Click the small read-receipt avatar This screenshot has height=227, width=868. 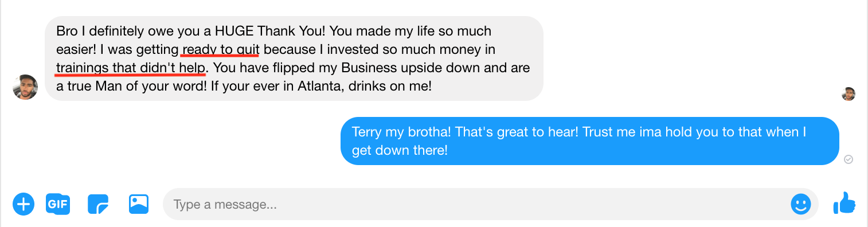(x=849, y=94)
